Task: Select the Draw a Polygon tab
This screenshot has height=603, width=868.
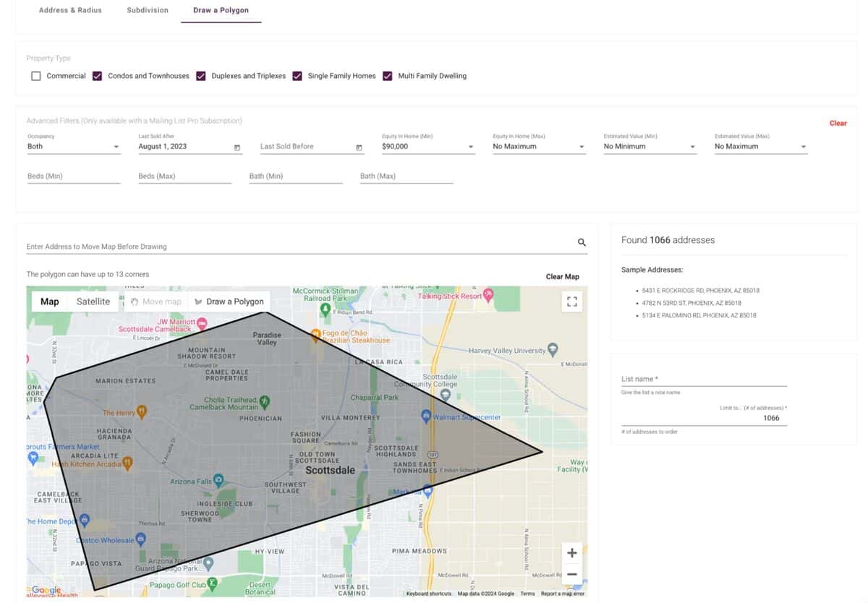Action: tap(221, 10)
